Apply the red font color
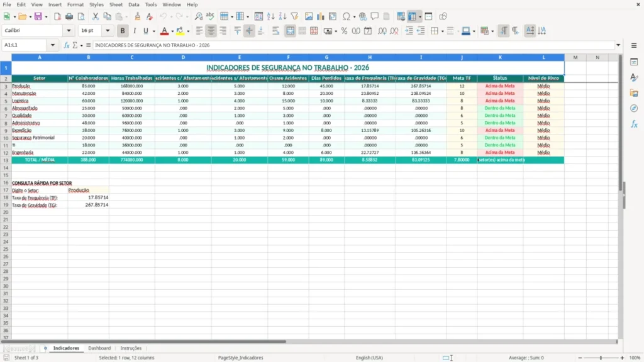 point(164,31)
